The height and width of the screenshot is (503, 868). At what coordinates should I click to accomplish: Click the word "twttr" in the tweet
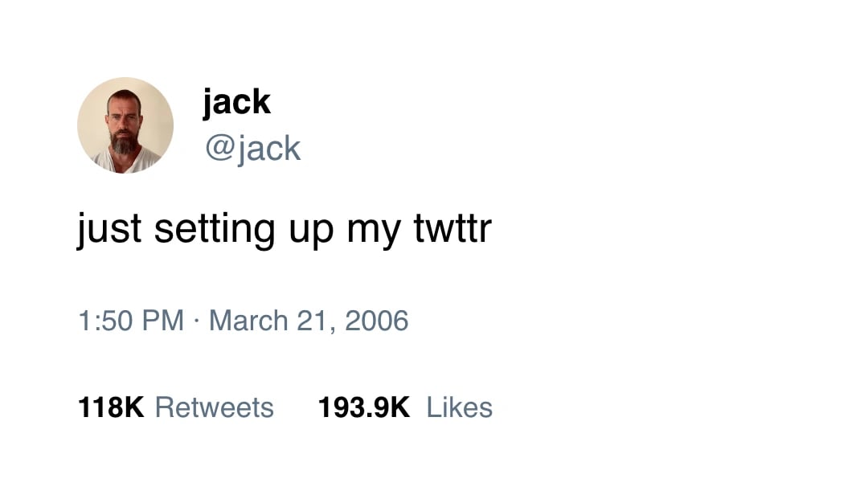click(x=452, y=229)
